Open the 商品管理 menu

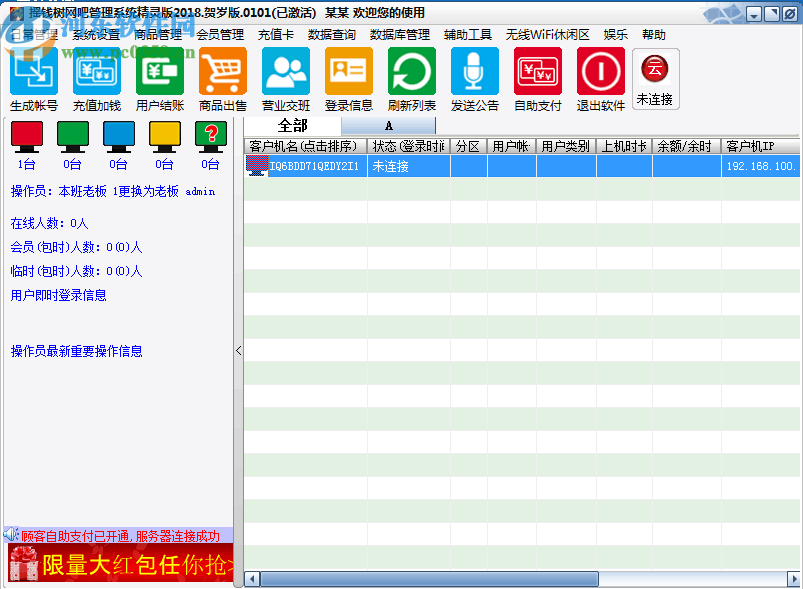point(158,35)
